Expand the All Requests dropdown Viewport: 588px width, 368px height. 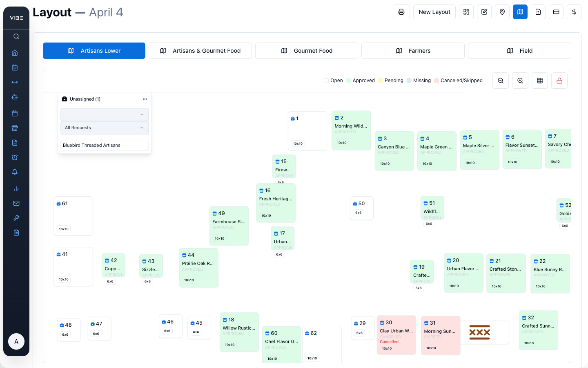coord(105,128)
